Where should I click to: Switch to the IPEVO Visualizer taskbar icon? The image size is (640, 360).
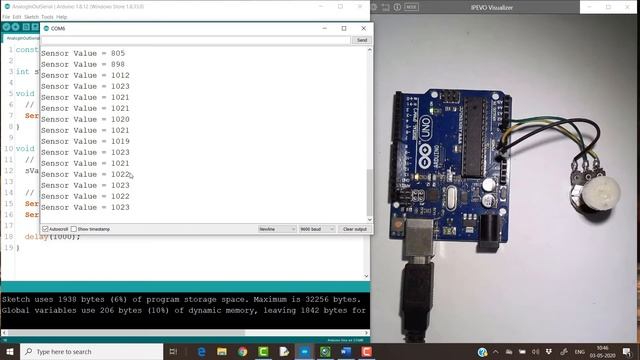tap(325, 351)
